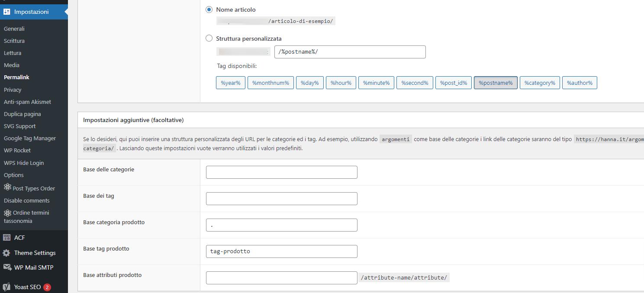The width and height of the screenshot is (644, 293).
Task: Click the Ordine termini tassonomia icon
Action: coord(7,213)
